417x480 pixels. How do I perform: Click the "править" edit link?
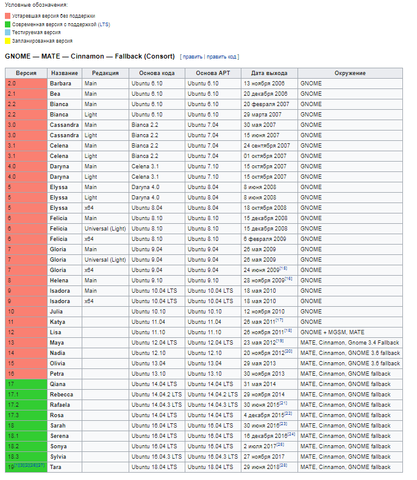coord(192,57)
